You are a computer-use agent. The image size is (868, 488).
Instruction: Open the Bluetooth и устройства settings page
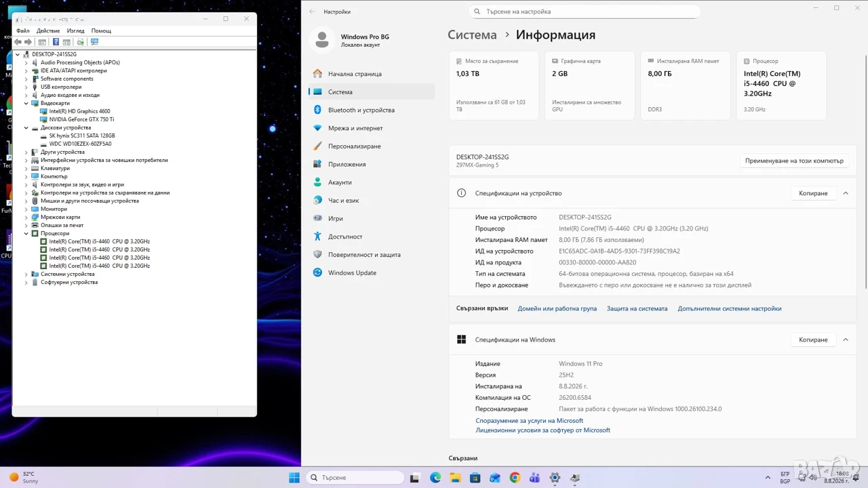372,110
